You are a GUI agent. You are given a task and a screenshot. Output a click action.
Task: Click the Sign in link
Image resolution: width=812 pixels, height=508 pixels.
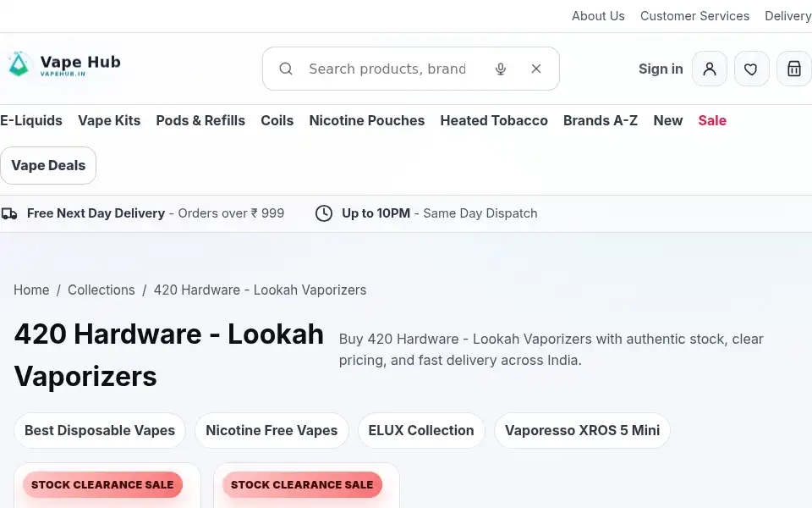pos(661,69)
